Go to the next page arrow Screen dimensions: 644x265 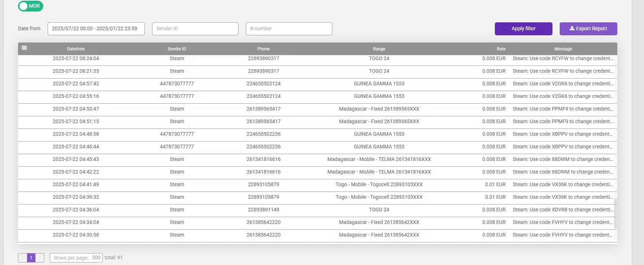click(40, 258)
